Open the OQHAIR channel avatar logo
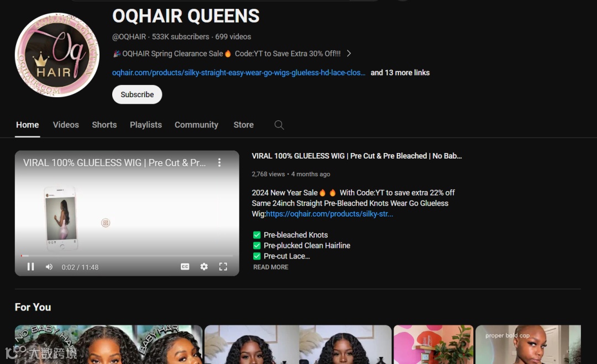 click(x=57, y=55)
